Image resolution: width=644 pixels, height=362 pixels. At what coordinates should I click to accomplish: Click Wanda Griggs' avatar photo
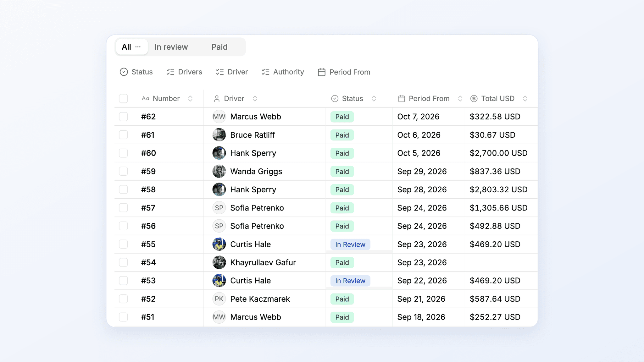(x=219, y=171)
